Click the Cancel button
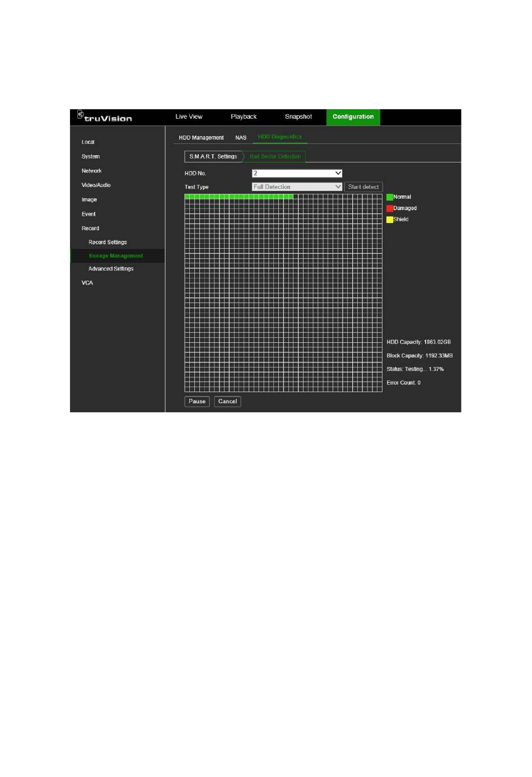This screenshot has width=532, height=777. pyautogui.click(x=227, y=402)
